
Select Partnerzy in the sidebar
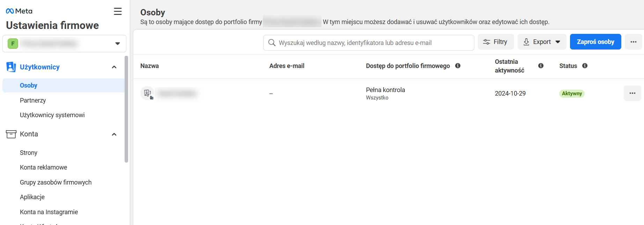[33, 100]
